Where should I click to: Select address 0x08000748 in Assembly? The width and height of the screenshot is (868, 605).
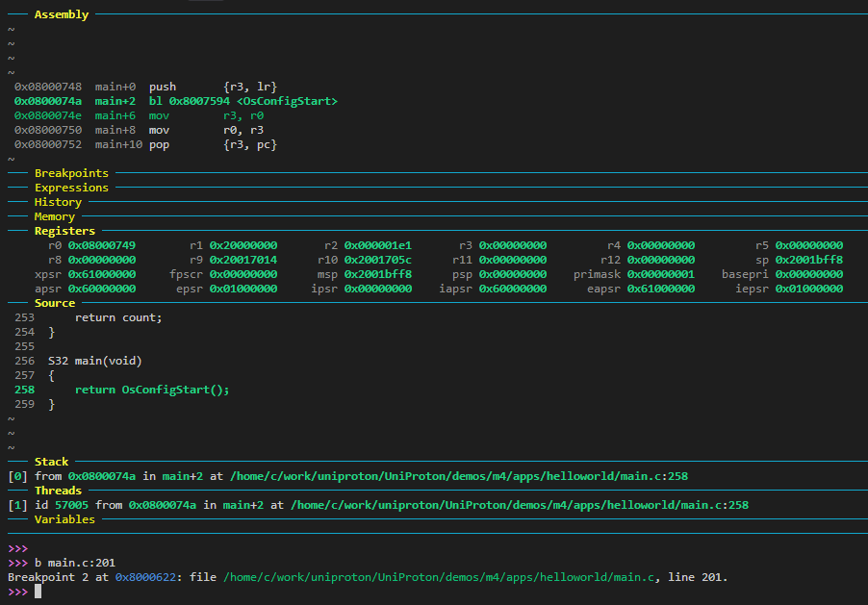coord(48,87)
